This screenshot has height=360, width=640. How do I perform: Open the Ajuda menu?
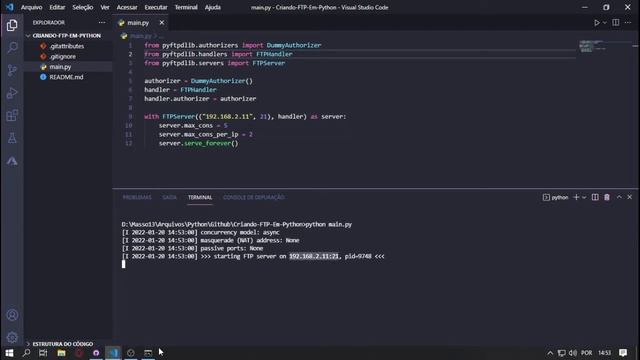pos(213,7)
